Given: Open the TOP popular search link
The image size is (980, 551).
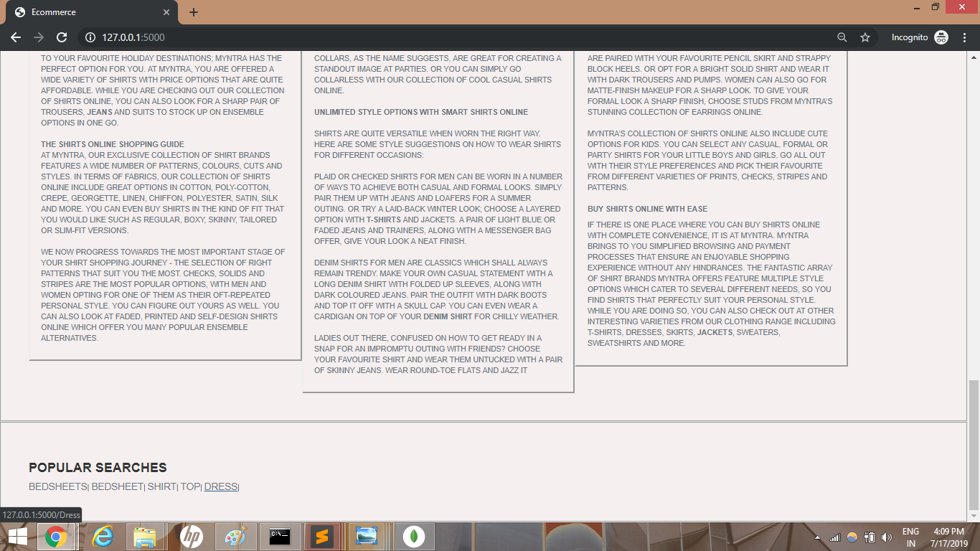Looking at the screenshot, I should [x=189, y=486].
